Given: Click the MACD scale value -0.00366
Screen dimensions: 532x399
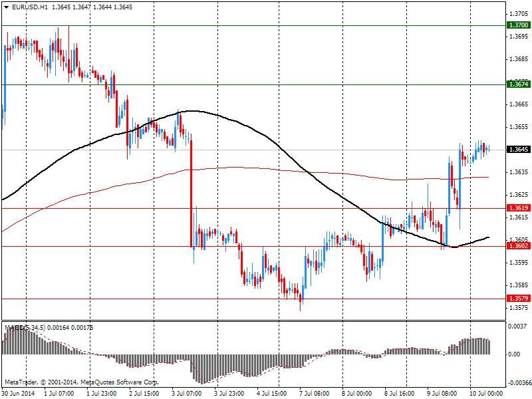Looking at the screenshot, I should coord(519,383).
